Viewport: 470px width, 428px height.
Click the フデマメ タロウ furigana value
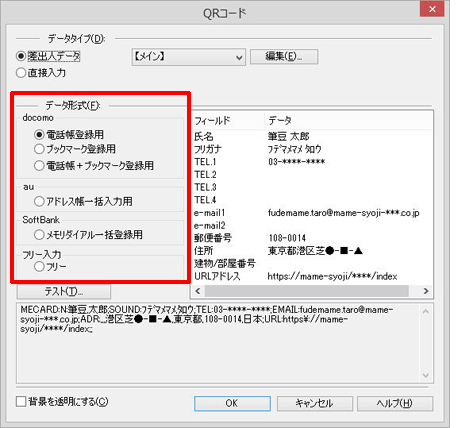pos(295,149)
